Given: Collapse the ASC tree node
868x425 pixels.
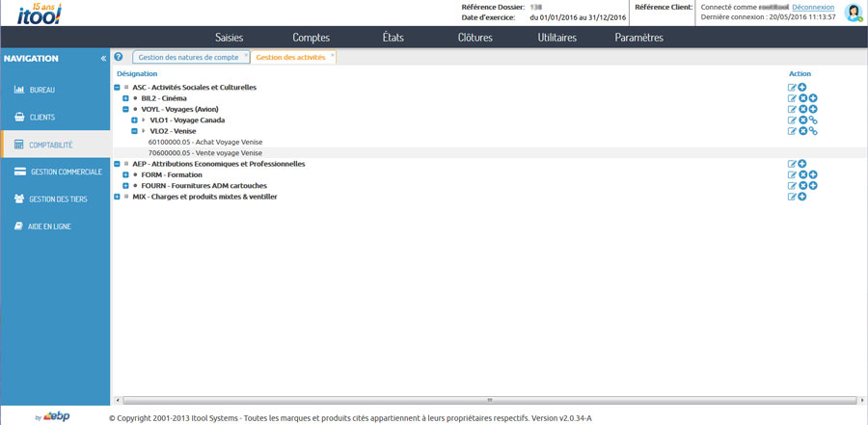Looking at the screenshot, I should tap(117, 88).
